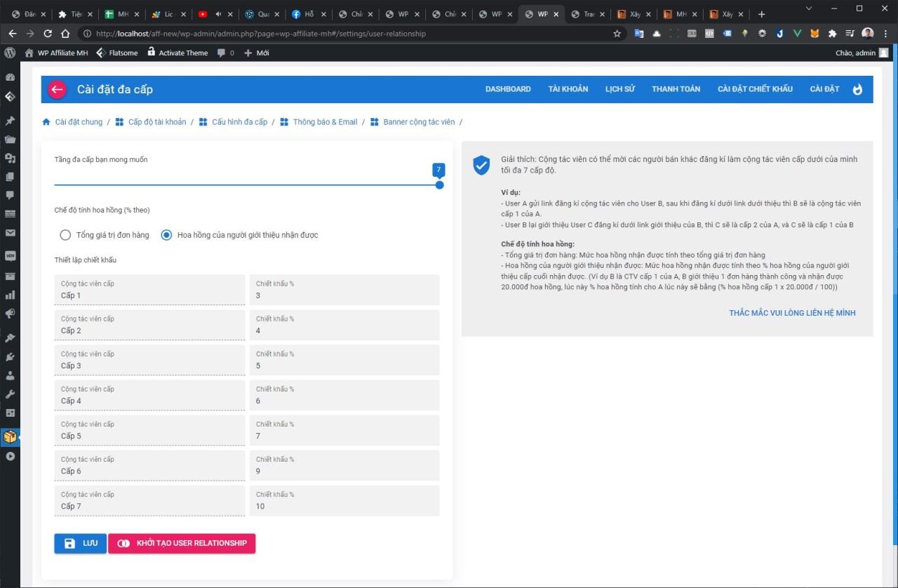The width and height of the screenshot is (898, 588).
Task: Click the home icon in the breadcrumb bar
Action: click(x=46, y=121)
